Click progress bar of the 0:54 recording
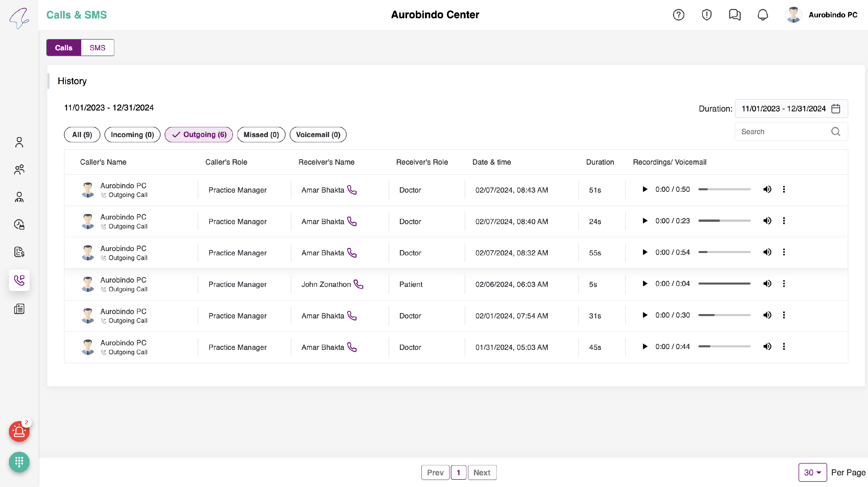Viewport: 868px width, 487px height. point(724,252)
